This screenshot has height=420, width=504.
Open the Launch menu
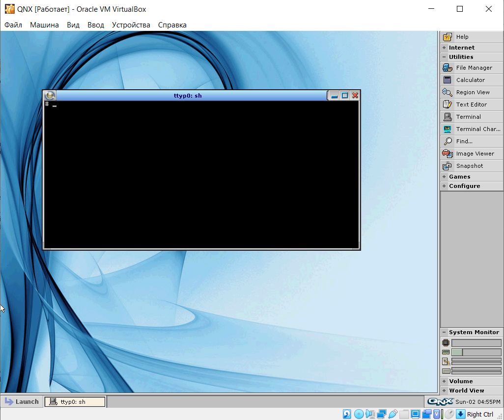tap(22, 401)
